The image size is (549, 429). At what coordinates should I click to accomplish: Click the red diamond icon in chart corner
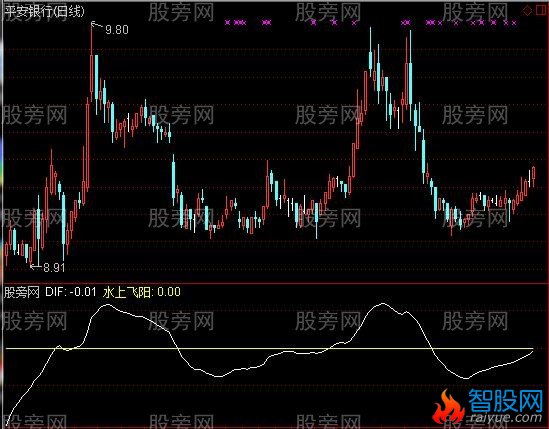click(527, 11)
